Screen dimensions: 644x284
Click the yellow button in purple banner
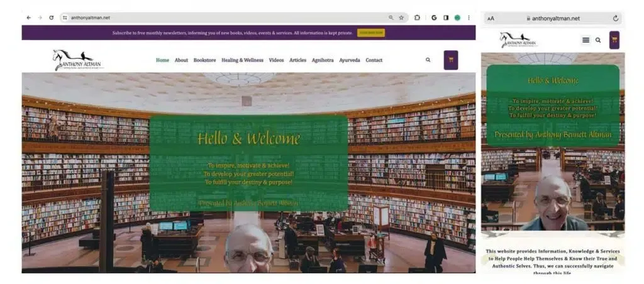coord(371,33)
